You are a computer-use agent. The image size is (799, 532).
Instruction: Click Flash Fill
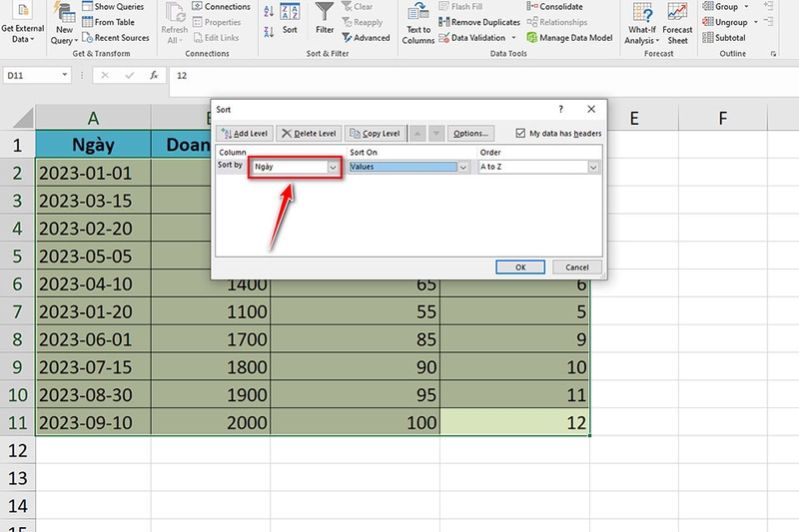[x=460, y=7]
